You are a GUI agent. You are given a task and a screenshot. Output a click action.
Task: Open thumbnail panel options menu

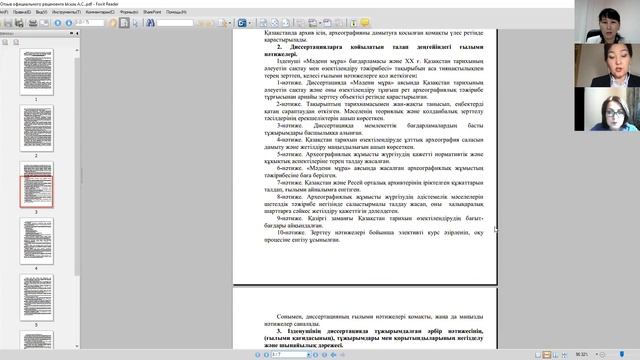(x=71, y=33)
